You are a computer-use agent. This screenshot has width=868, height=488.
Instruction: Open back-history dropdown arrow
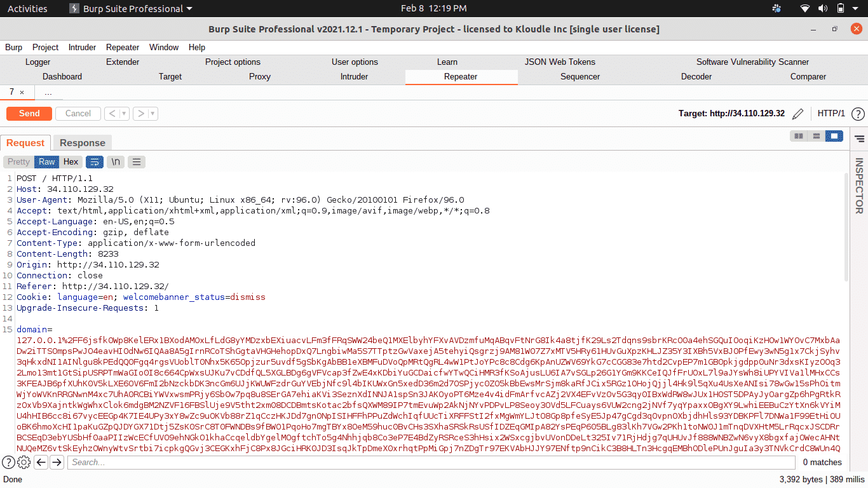point(125,114)
